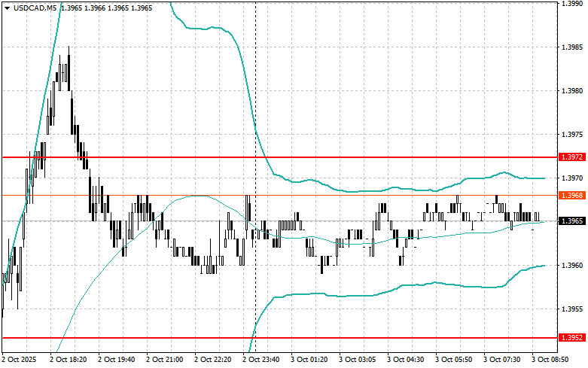The width and height of the screenshot is (588, 368).
Task: Select the orange 1.3968 price level label
Action: point(572,195)
